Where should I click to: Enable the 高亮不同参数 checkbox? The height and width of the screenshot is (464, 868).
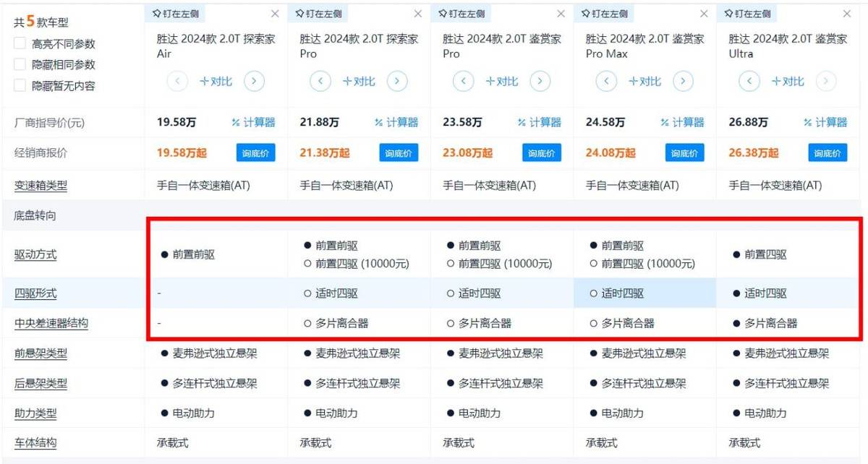20,44
